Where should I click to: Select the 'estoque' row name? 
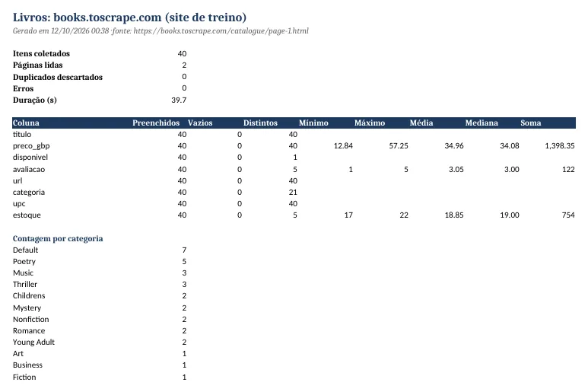pos(27,215)
